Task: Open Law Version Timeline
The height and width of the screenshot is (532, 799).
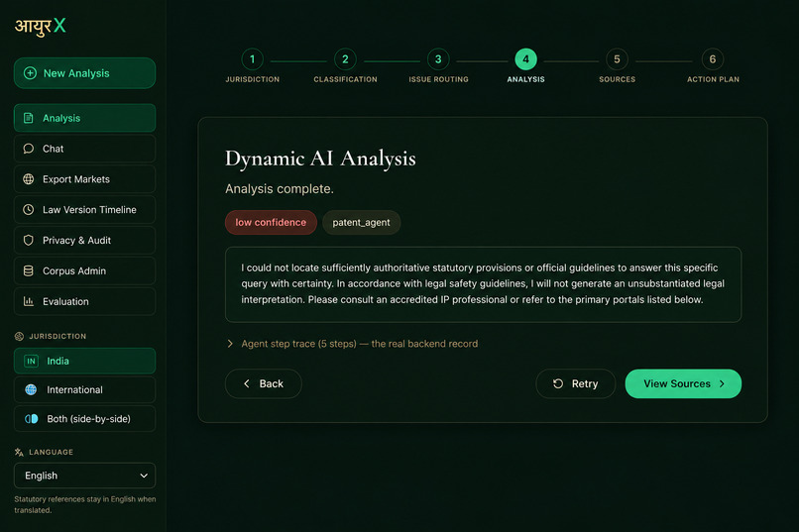Action: (84, 210)
